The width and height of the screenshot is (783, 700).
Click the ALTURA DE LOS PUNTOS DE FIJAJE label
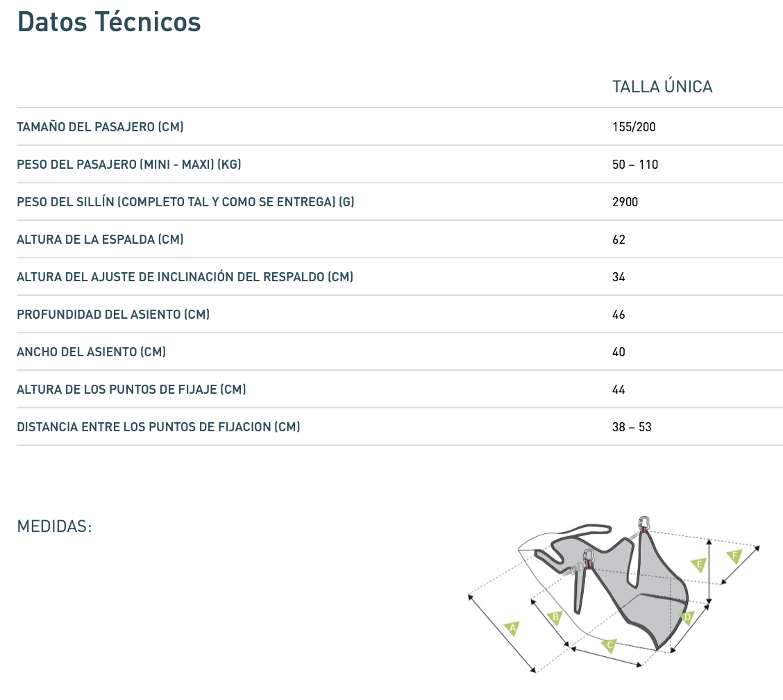tap(131, 390)
